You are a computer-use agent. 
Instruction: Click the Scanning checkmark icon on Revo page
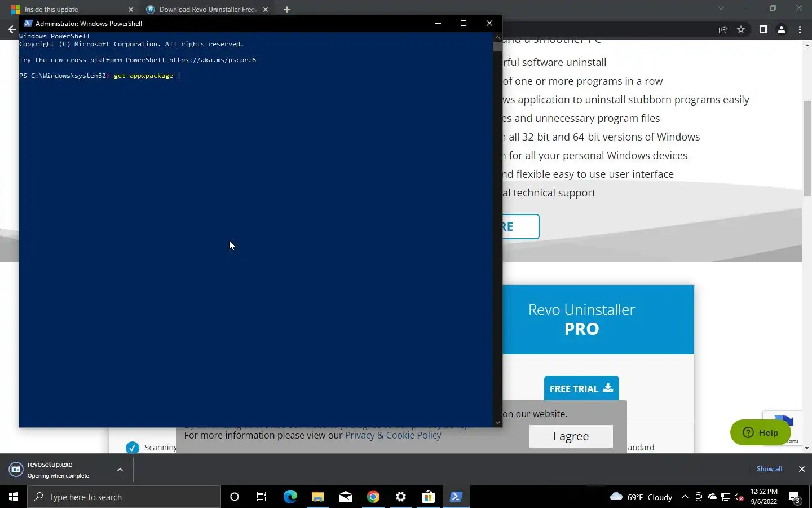pyautogui.click(x=132, y=448)
